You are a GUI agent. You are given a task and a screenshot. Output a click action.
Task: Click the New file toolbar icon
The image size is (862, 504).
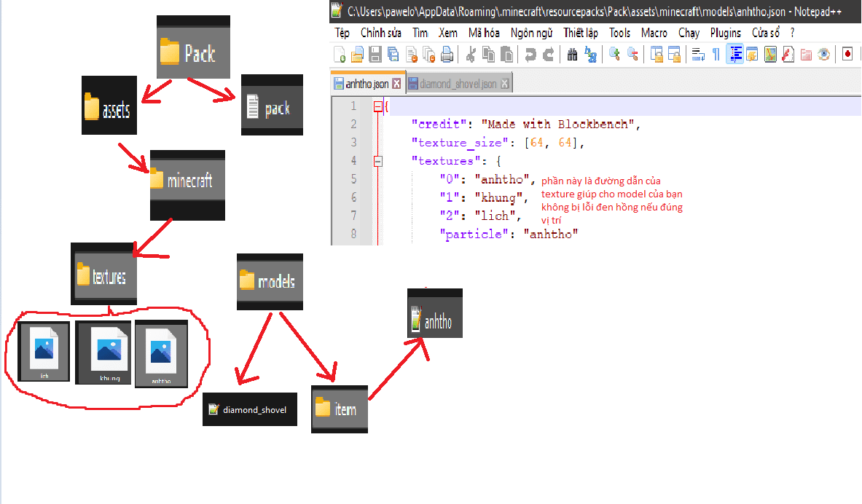click(340, 55)
